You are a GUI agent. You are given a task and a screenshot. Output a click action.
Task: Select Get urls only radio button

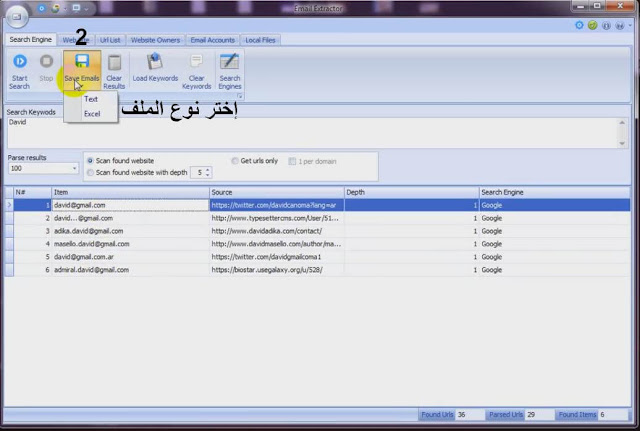tap(235, 161)
